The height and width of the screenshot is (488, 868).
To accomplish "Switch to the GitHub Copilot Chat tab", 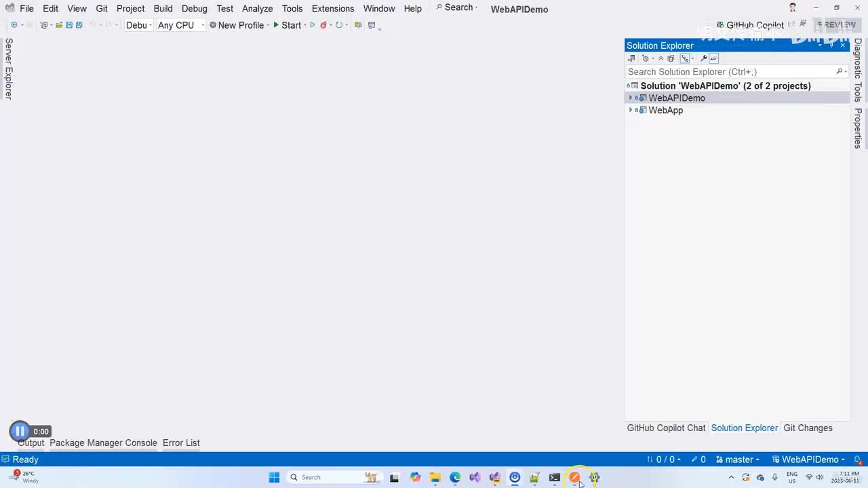I will click(x=666, y=428).
